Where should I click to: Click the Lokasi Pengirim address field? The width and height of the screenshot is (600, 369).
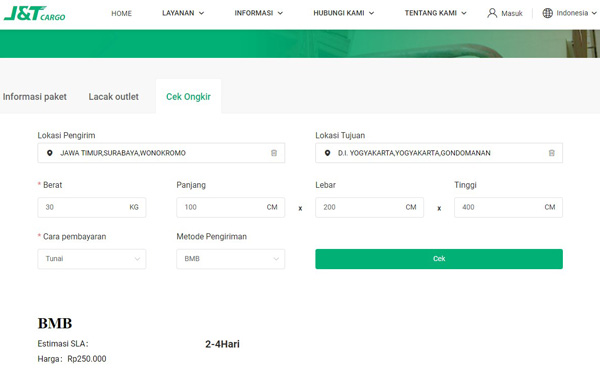coord(161,153)
